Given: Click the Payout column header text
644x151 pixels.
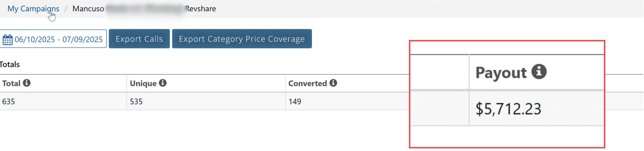Looking at the screenshot, I should tap(501, 73).
